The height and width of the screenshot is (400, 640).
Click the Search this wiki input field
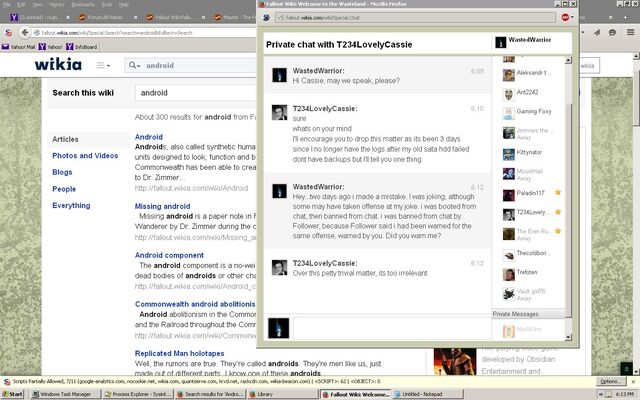196,93
